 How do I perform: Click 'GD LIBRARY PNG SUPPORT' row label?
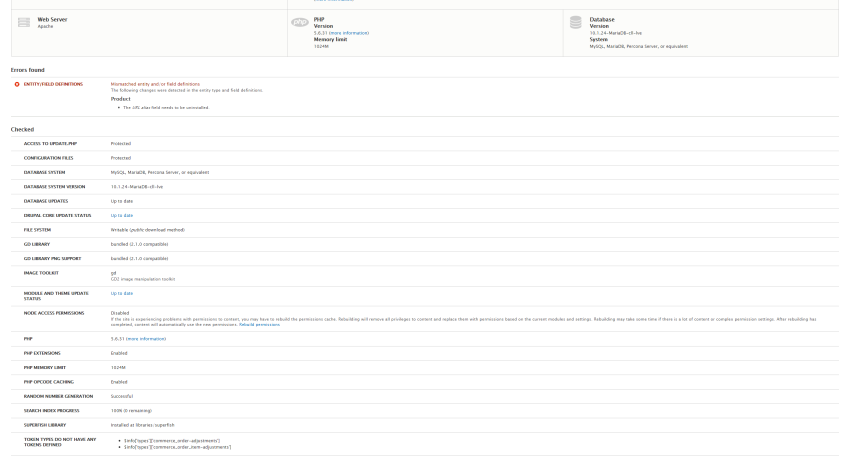[x=53, y=259]
